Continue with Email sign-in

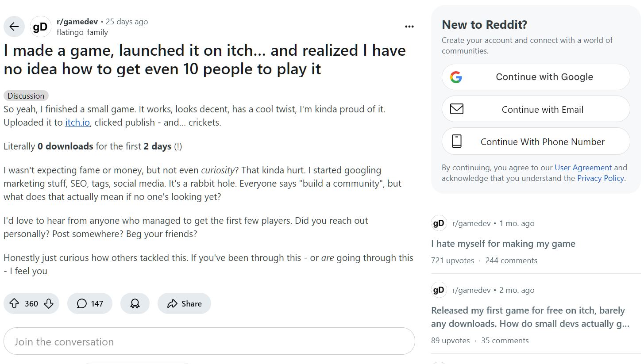536,109
